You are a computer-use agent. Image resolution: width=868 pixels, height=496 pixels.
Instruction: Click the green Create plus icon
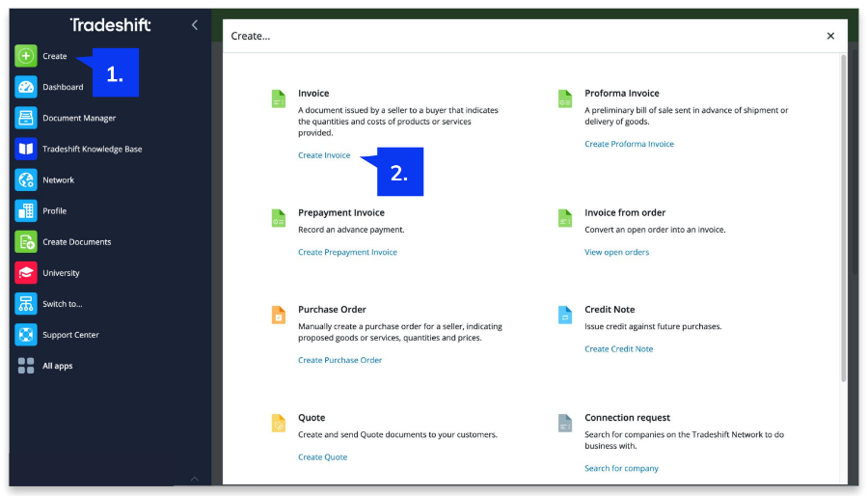26,56
